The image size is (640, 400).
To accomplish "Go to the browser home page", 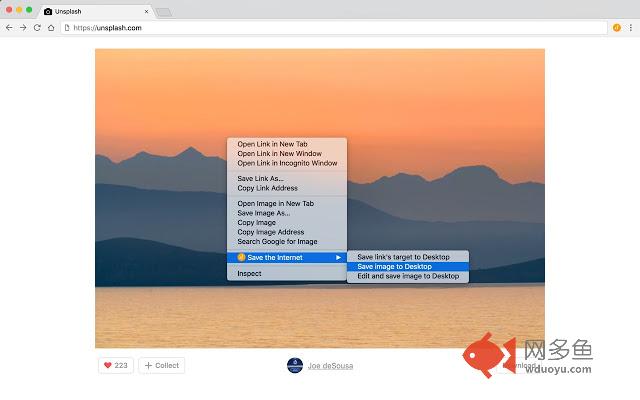I will click(x=51, y=28).
